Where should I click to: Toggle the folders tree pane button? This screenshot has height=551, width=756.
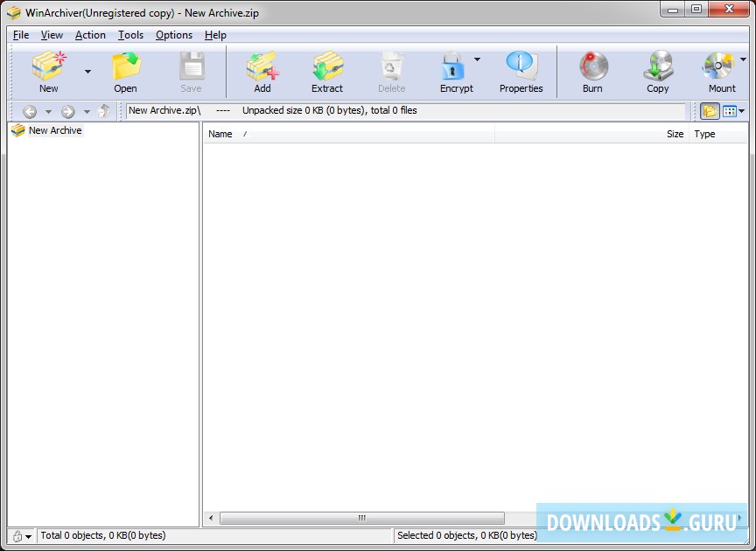coord(710,111)
